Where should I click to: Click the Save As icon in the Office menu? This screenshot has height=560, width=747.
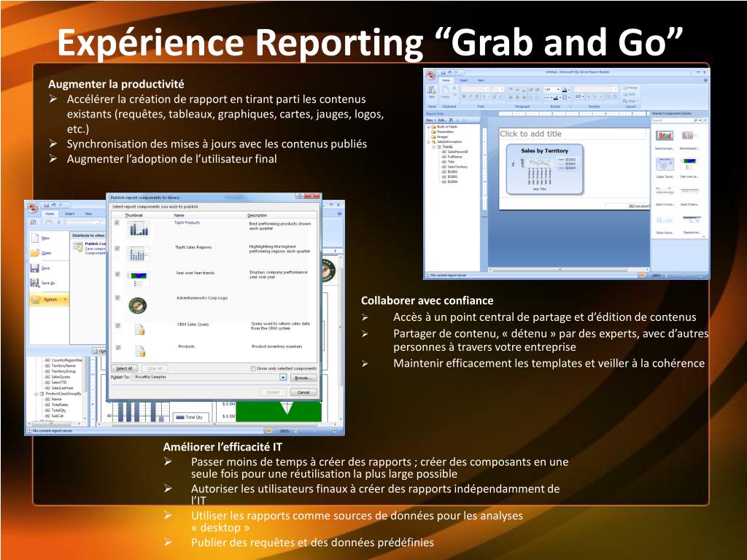click(x=35, y=283)
